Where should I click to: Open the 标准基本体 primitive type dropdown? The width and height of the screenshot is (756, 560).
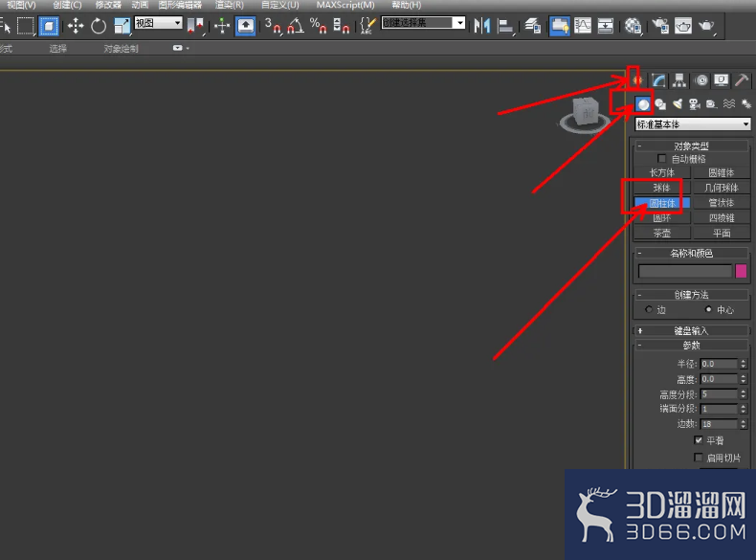[x=693, y=124]
